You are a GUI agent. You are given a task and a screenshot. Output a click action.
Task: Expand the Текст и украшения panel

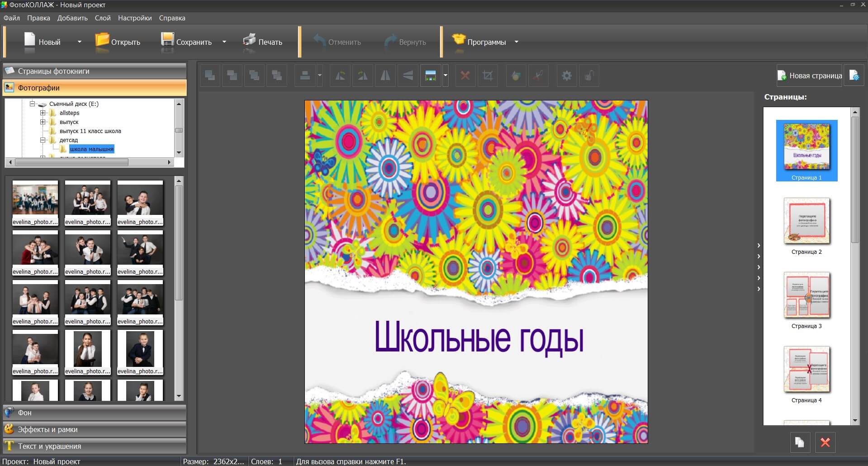coord(95,446)
